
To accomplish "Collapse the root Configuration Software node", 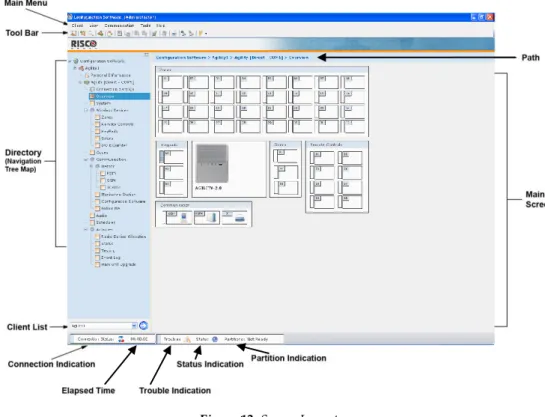I will [70, 61].
